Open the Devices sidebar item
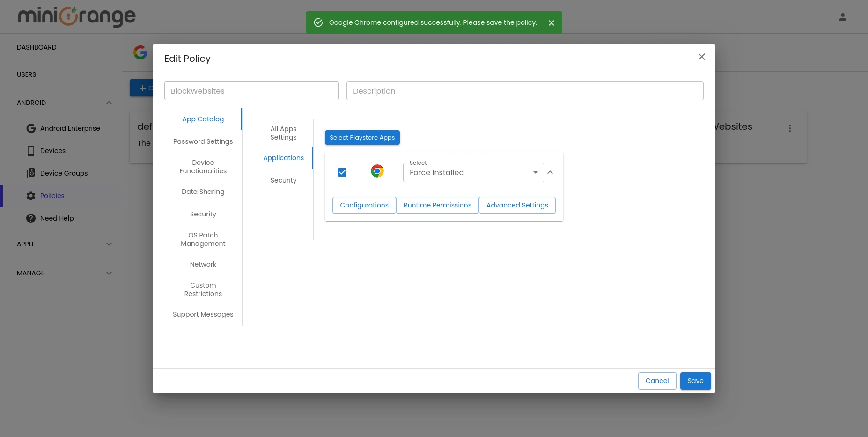 pos(52,151)
